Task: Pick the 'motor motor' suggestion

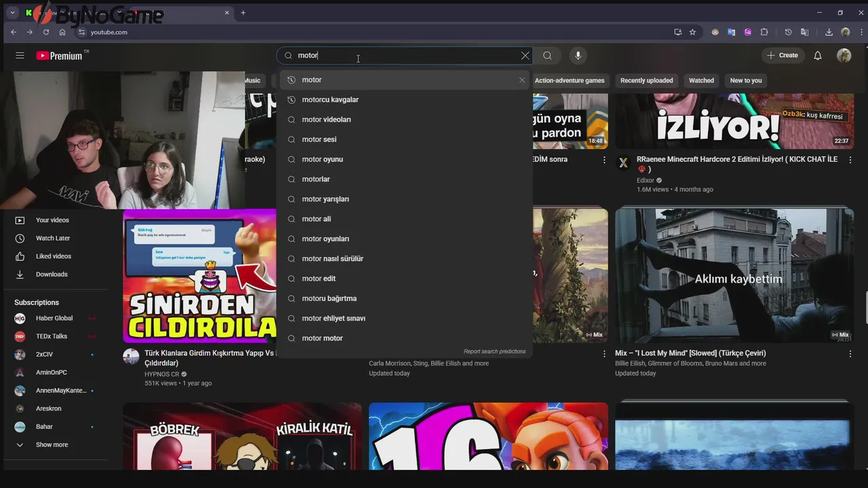Action: [405, 338]
